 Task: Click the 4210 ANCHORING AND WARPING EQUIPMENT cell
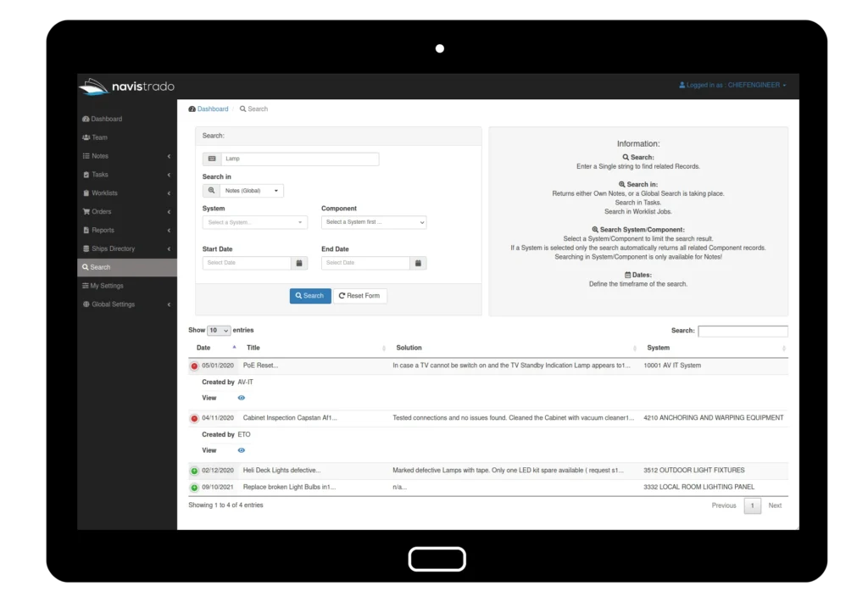coord(714,417)
